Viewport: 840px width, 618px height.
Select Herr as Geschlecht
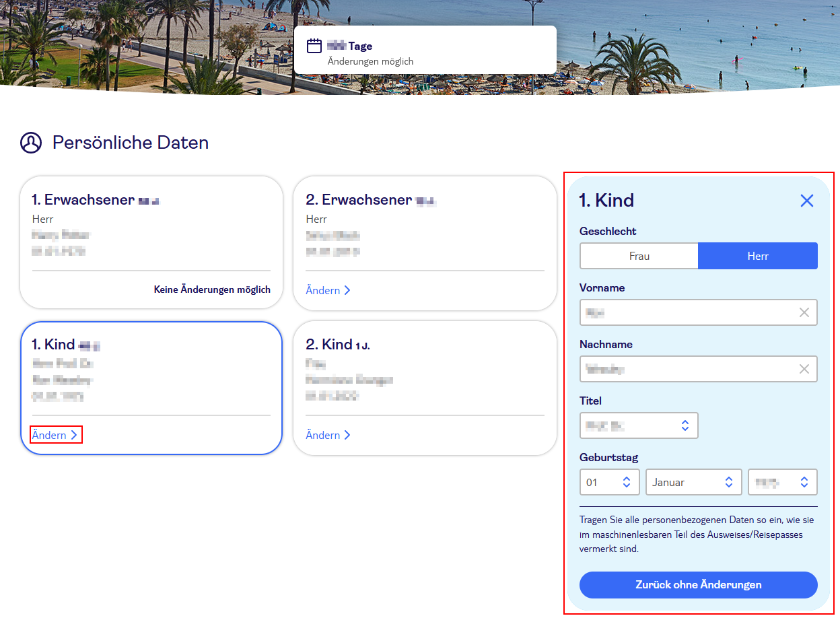click(758, 256)
